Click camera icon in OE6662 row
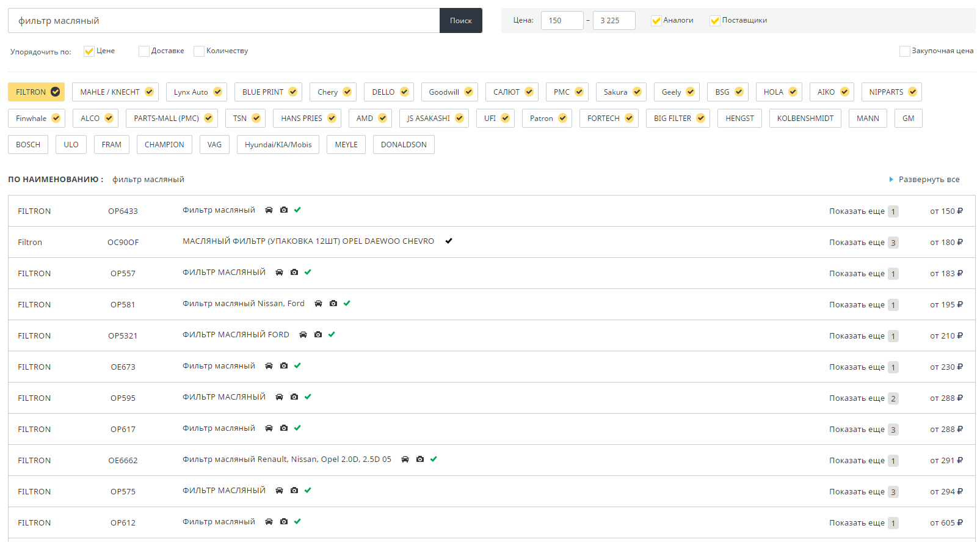Image resolution: width=980 pixels, height=542 pixels. point(420,460)
